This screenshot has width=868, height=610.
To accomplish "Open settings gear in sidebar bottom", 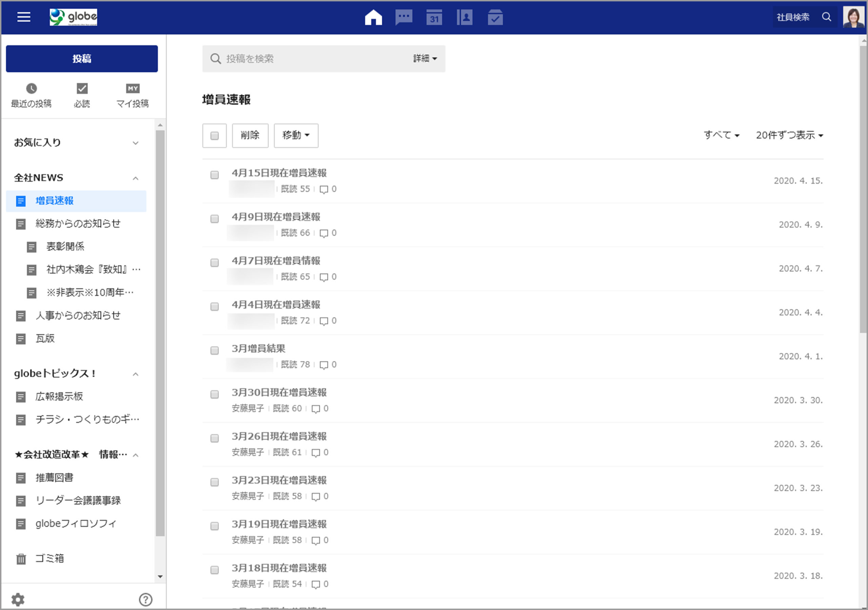I will click(18, 599).
